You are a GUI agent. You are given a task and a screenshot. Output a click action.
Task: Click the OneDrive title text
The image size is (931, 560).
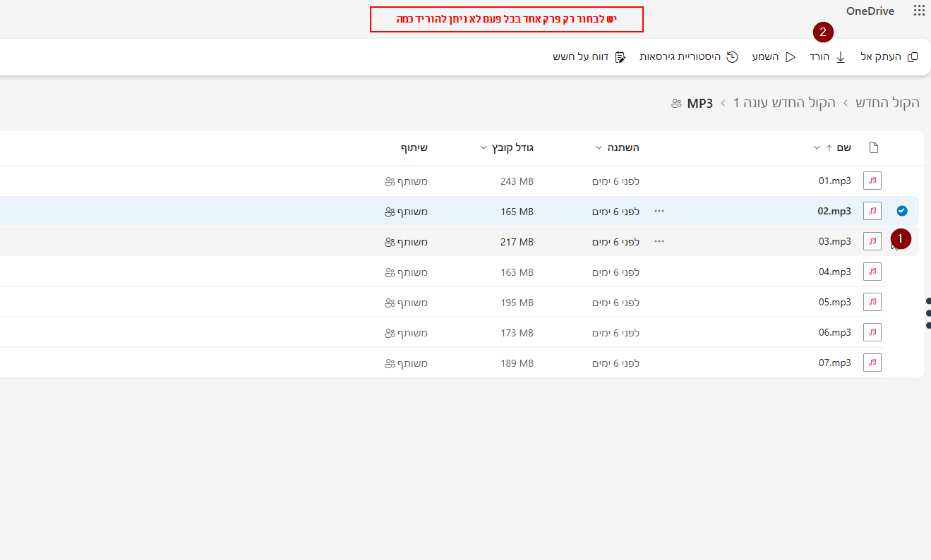[870, 11]
